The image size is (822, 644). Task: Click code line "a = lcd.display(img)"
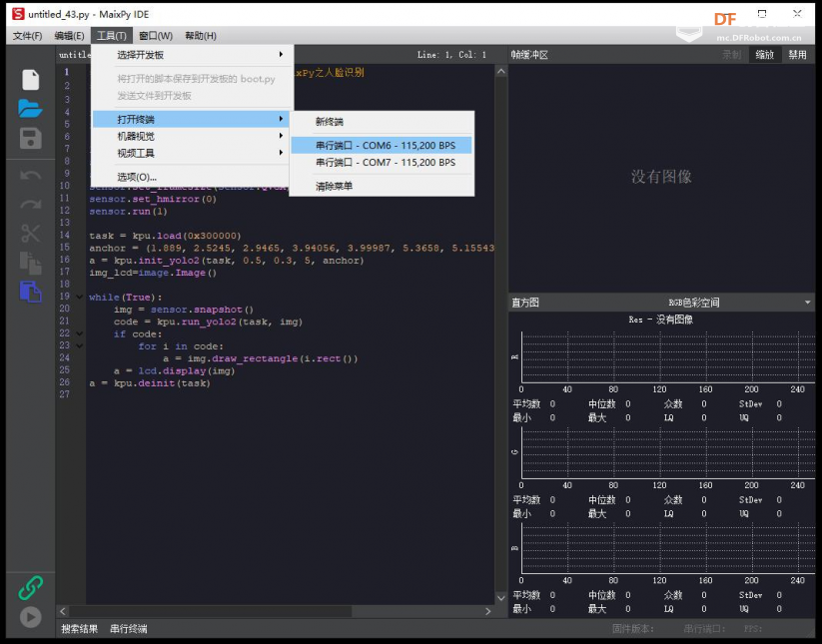coord(175,371)
